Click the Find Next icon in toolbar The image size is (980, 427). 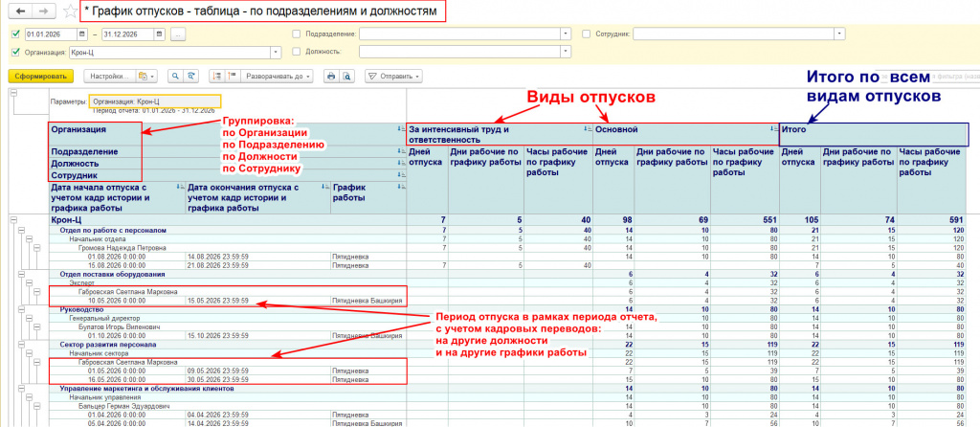coord(191,77)
